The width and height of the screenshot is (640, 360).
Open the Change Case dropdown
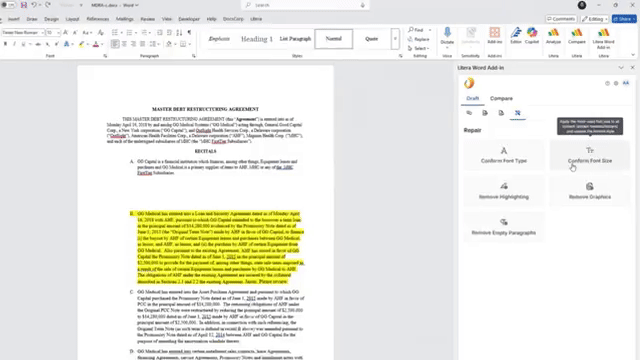(x=86, y=32)
